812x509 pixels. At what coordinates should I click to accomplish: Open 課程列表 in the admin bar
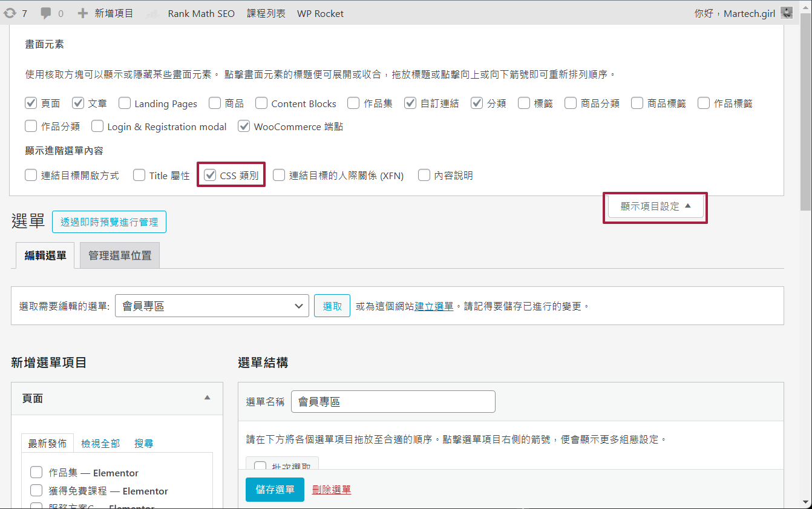click(266, 13)
